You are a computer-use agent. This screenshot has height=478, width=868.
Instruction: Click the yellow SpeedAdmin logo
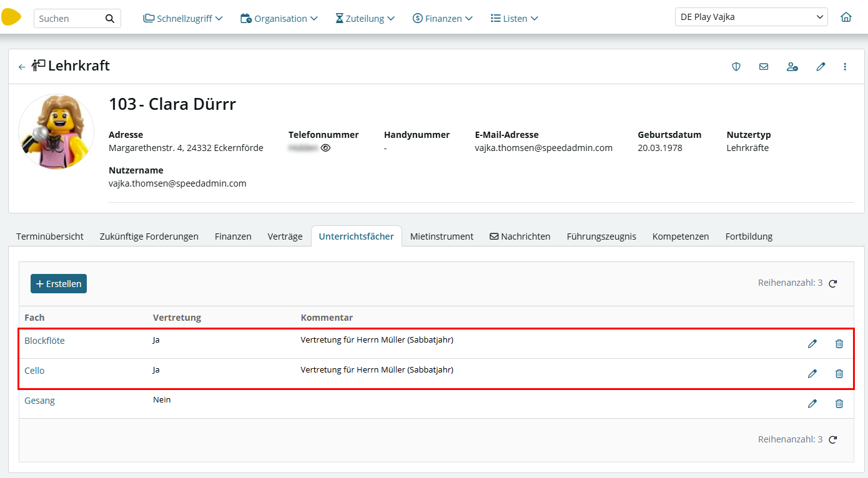(x=11, y=17)
